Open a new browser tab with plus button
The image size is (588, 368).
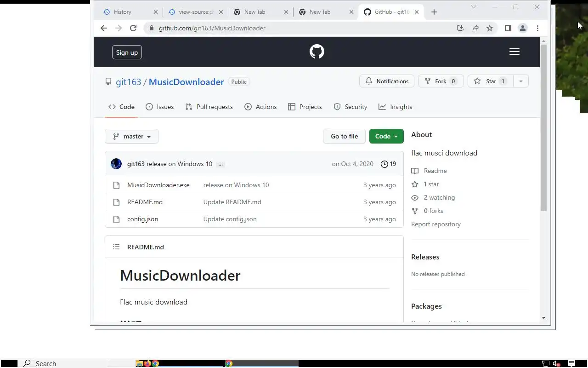pyautogui.click(x=434, y=12)
